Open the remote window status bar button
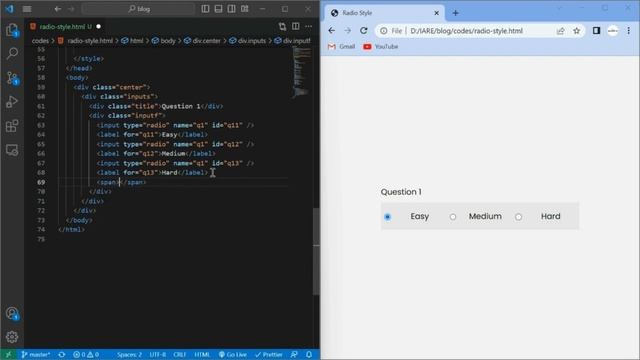The image size is (640, 360). (8, 354)
